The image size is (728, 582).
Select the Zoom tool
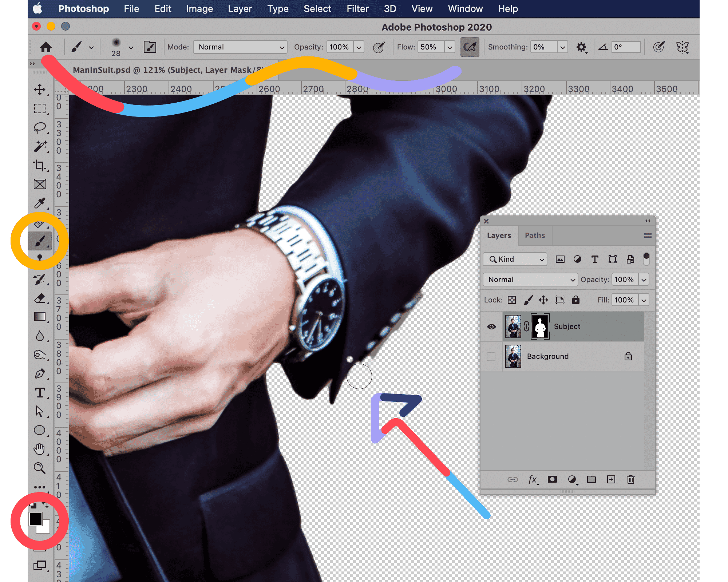pos(40,468)
